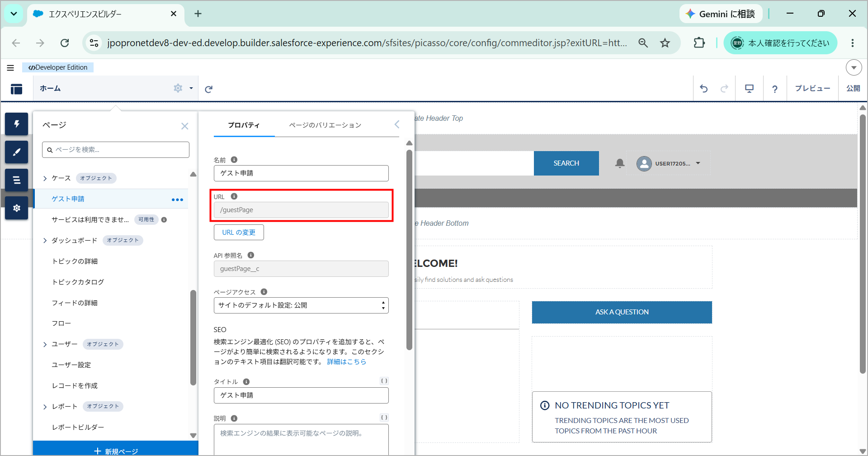Screen dimensions: 868x456
Task: Click the undo arrow icon
Action: click(704, 89)
